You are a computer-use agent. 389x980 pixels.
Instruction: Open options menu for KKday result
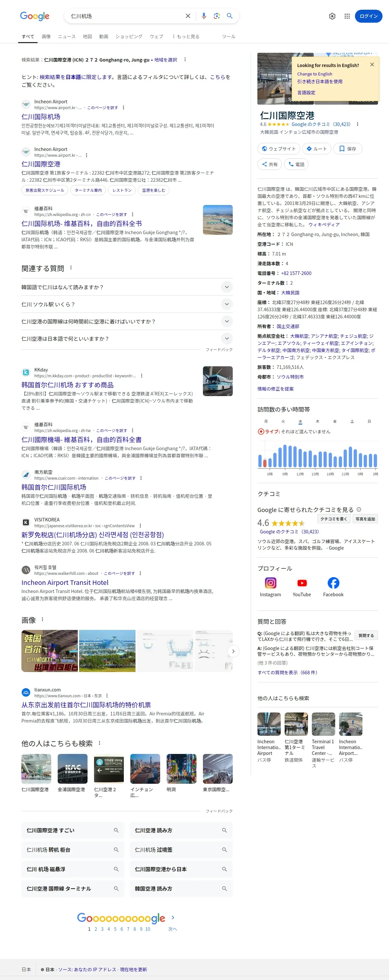[142, 376]
